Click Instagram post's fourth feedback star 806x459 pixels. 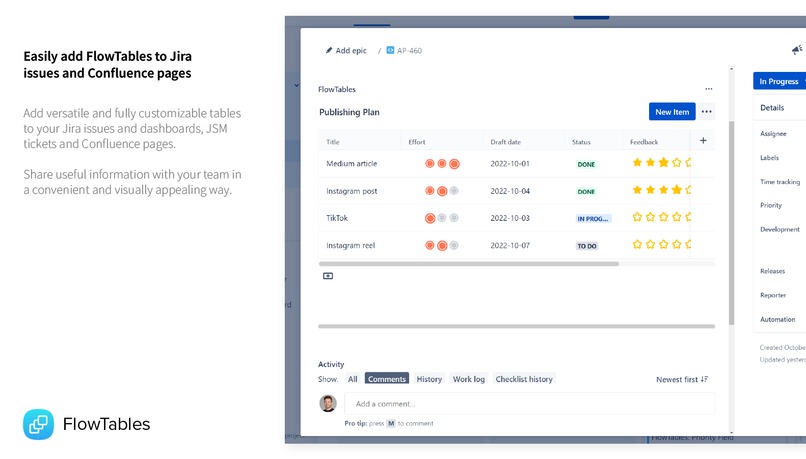pyautogui.click(x=676, y=190)
